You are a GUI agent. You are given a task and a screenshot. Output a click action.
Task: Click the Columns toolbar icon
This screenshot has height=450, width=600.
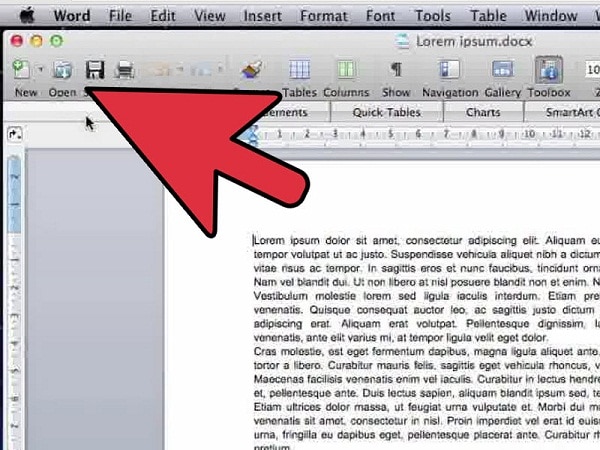346,70
